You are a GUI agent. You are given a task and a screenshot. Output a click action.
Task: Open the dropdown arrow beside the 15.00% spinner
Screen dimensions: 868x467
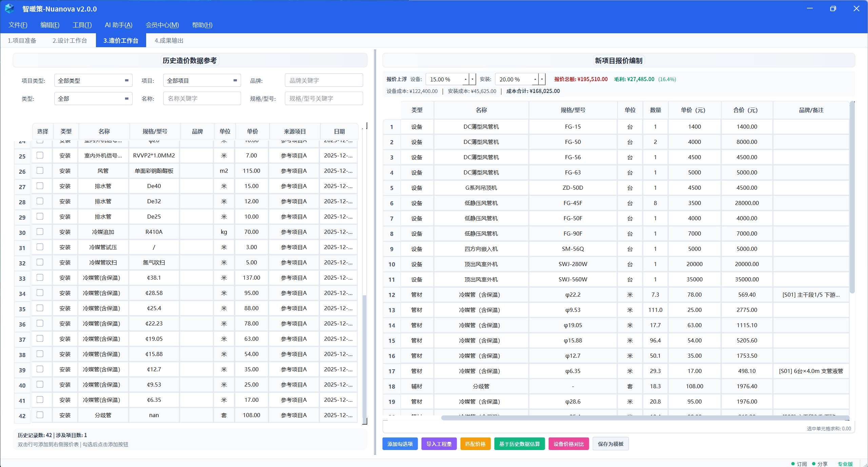pyautogui.click(x=472, y=79)
